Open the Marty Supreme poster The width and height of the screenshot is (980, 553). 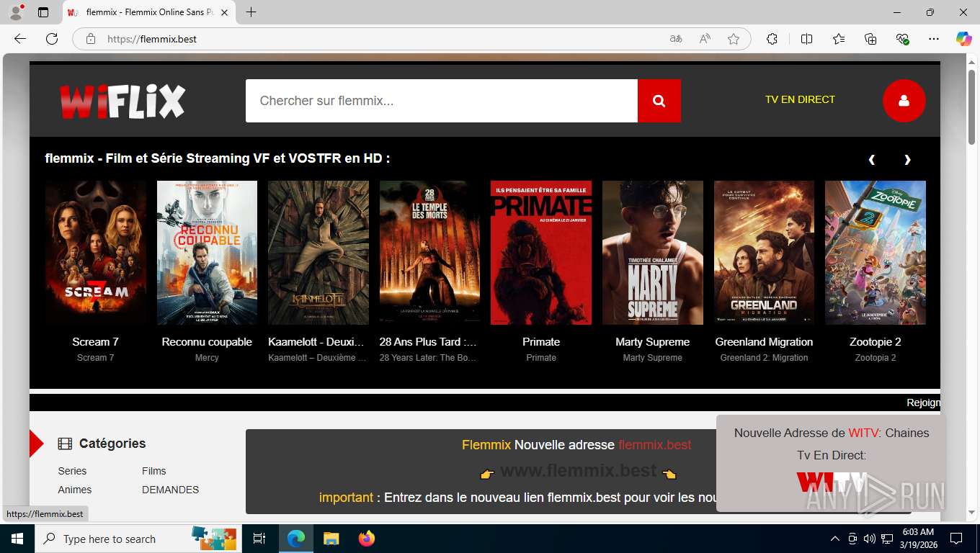pos(653,253)
